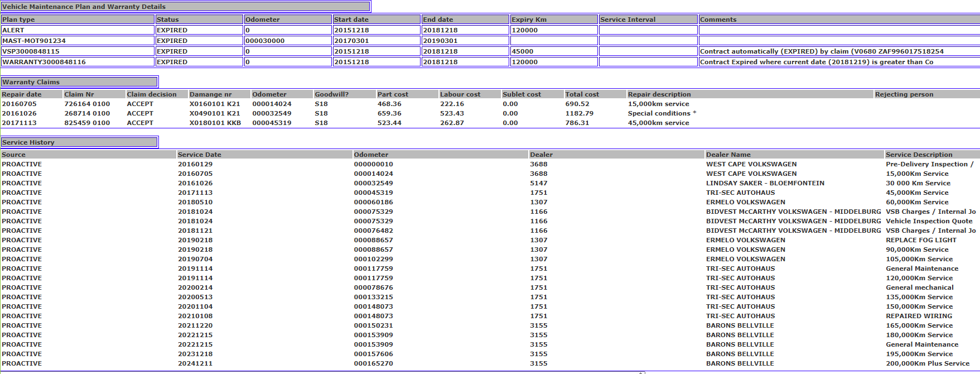Select the Status column header
The image size is (980, 374).
pos(199,20)
